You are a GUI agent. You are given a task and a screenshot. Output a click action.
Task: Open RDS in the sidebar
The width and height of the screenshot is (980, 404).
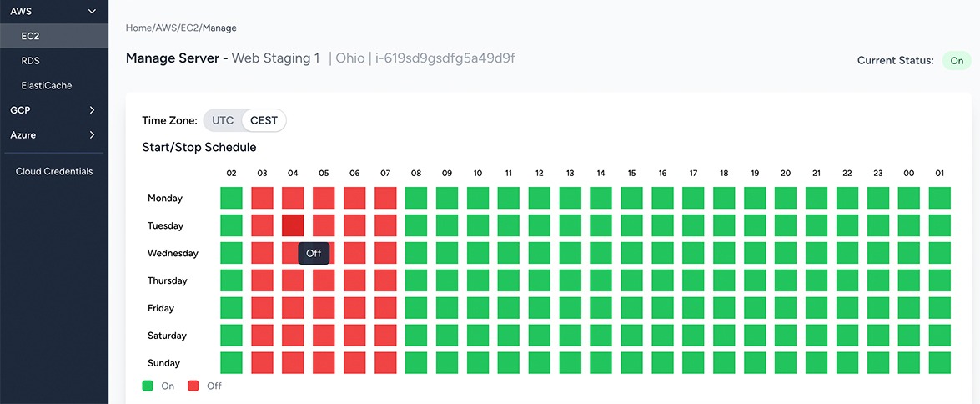click(x=31, y=61)
